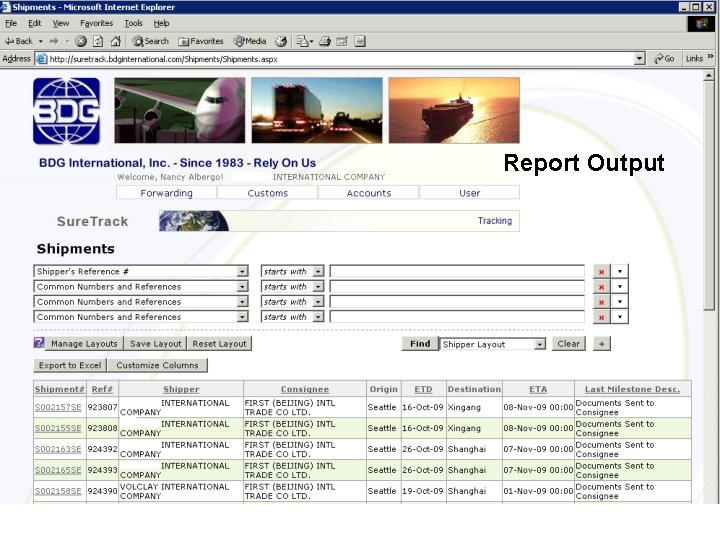Click the Find button
This screenshot has width=720, height=540.
pyautogui.click(x=420, y=343)
